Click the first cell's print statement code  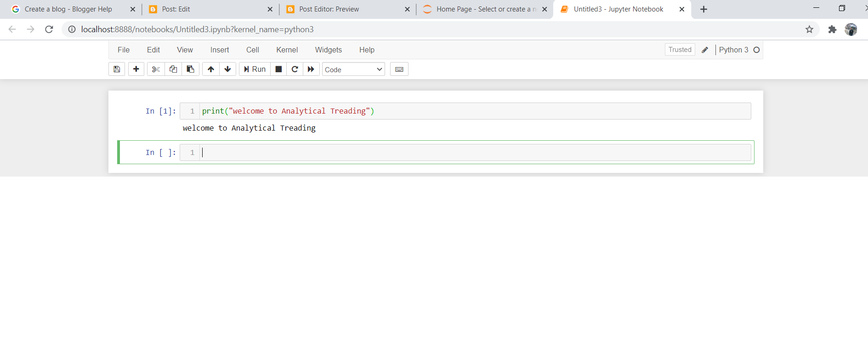(x=288, y=111)
